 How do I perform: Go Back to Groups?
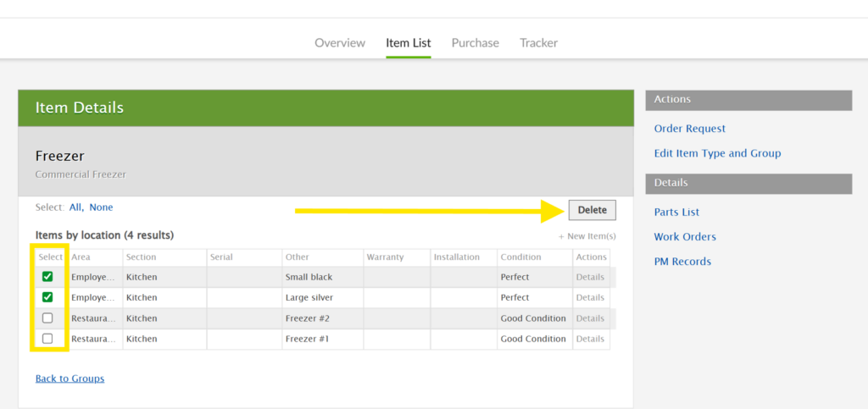pyautogui.click(x=70, y=379)
